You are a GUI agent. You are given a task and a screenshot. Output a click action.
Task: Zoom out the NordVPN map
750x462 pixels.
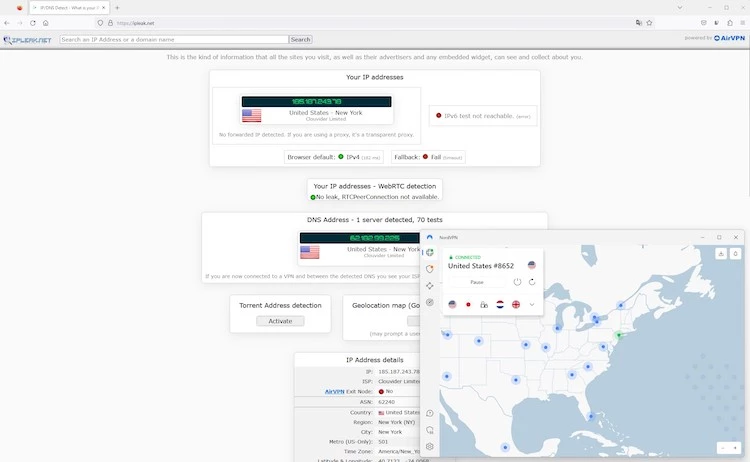click(723, 448)
